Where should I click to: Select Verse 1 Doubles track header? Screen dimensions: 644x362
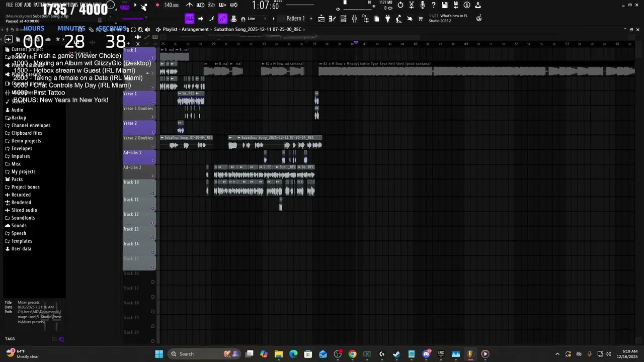click(x=139, y=112)
